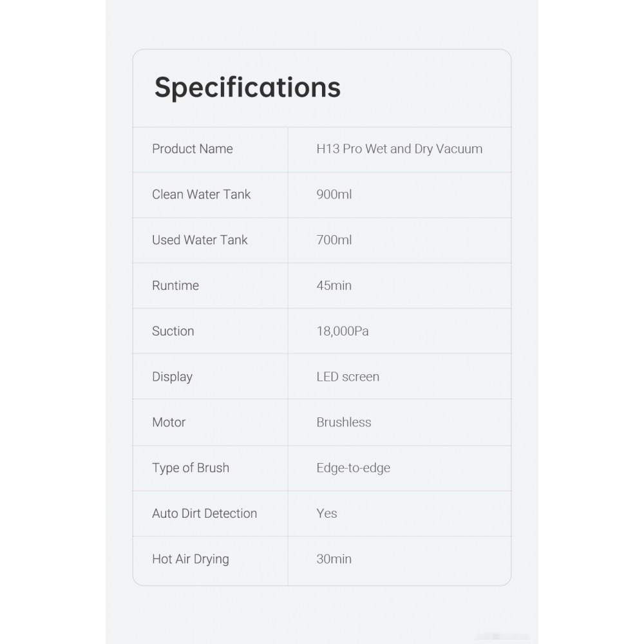The width and height of the screenshot is (644, 644).
Task: Select the Used Water Tank label
Action: click(200, 240)
